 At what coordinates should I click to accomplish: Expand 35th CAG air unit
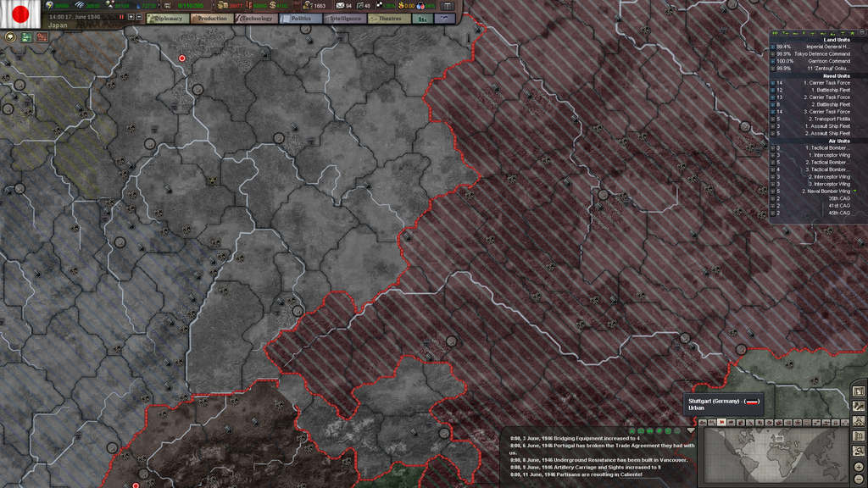(x=773, y=198)
